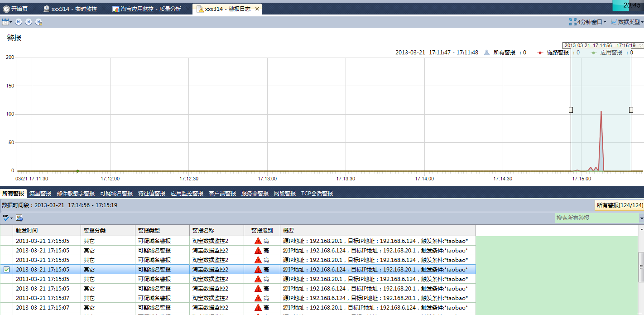This screenshot has width=644, height=315.
Task: Sort by the 警报名称 column header
Action: pyautogui.click(x=217, y=231)
